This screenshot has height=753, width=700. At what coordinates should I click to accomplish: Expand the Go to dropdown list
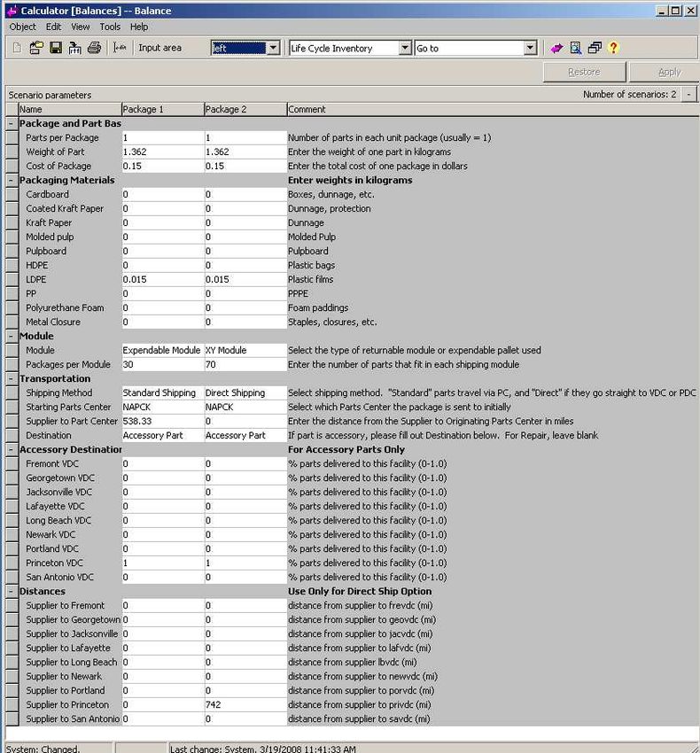pyautogui.click(x=530, y=48)
